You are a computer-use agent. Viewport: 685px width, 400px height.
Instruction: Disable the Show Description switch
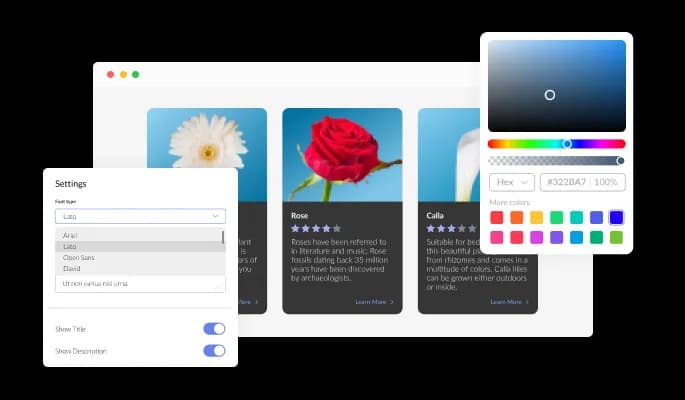pos(214,350)
